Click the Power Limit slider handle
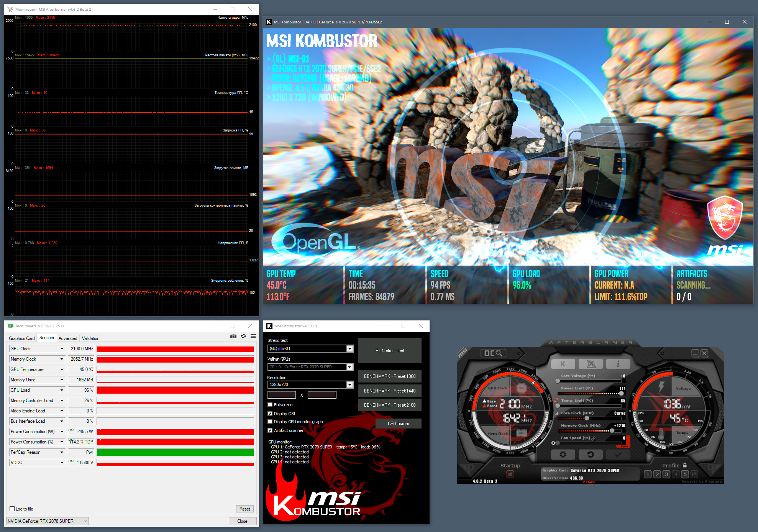The height and width of the screenshot is (532, 758). (622, 393)
